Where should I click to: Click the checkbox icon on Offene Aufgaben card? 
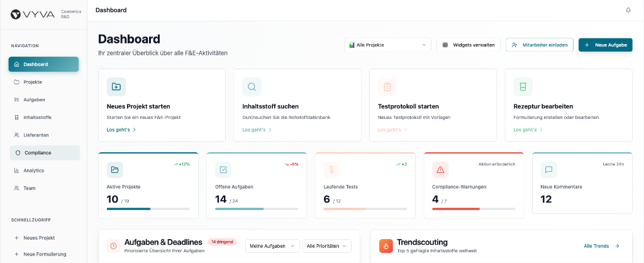tap(224, 170)
